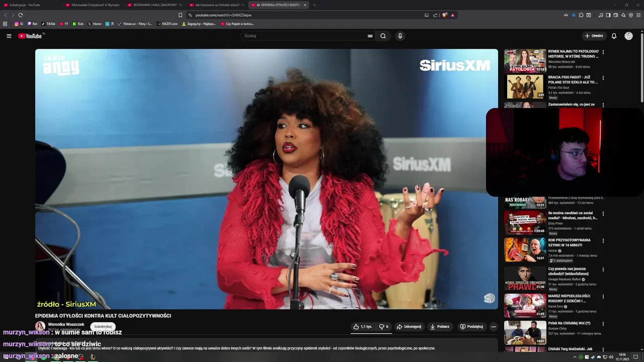Open the IG bookmark

pos(19,24)
